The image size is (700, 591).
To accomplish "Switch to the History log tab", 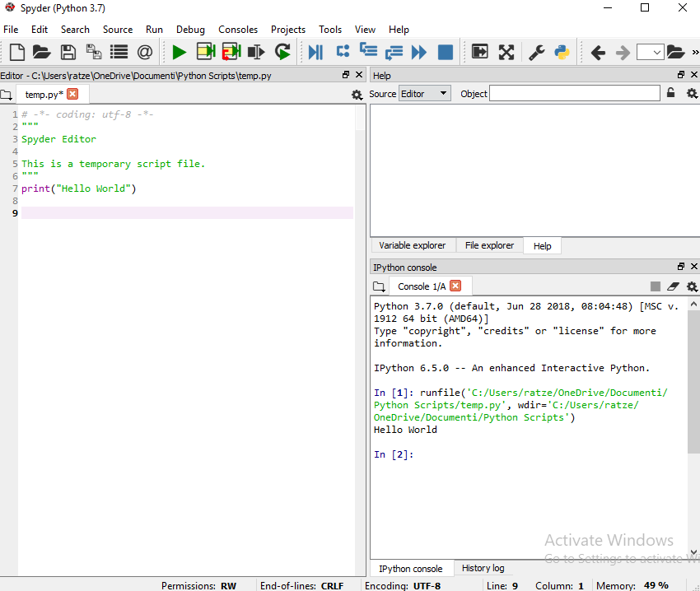I will 483,568.
